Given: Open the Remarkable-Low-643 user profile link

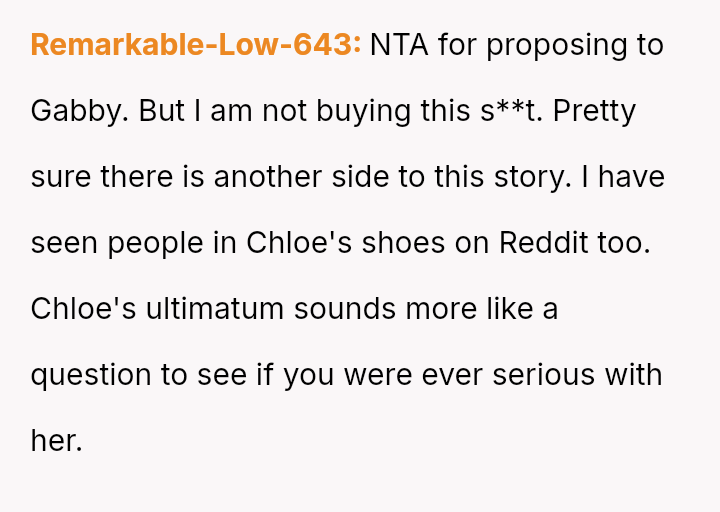Looking at the screenshot, I should point(196,45).
